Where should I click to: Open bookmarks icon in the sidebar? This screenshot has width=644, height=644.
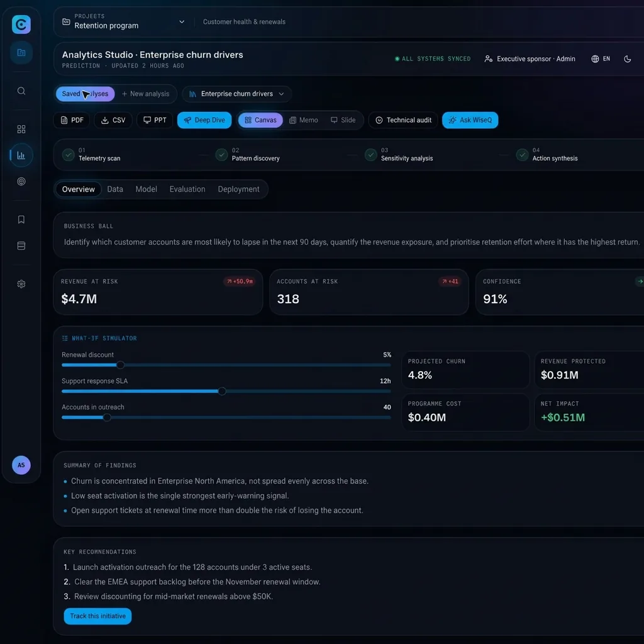[x=21, y=219]
